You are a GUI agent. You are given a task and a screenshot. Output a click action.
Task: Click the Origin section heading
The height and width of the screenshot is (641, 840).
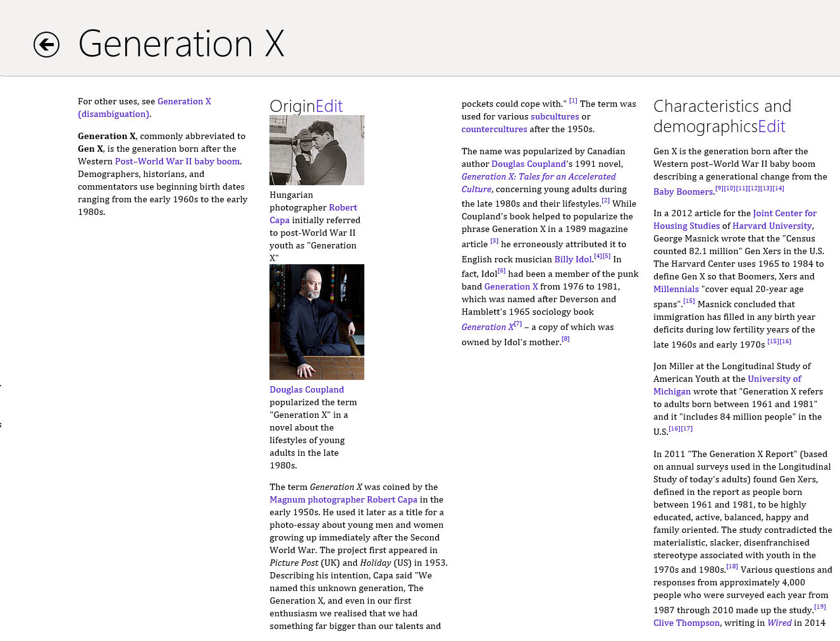pos(292,106)
